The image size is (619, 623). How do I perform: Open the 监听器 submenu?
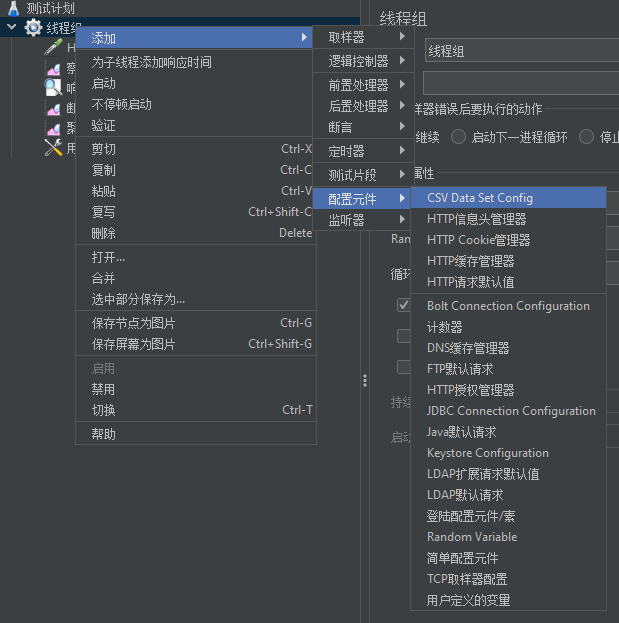click(362, 220)
